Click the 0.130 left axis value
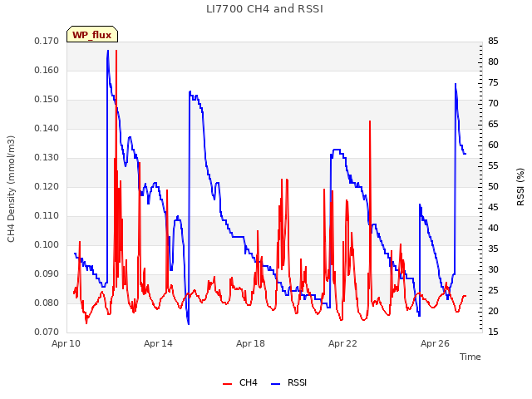 [47, 157]
